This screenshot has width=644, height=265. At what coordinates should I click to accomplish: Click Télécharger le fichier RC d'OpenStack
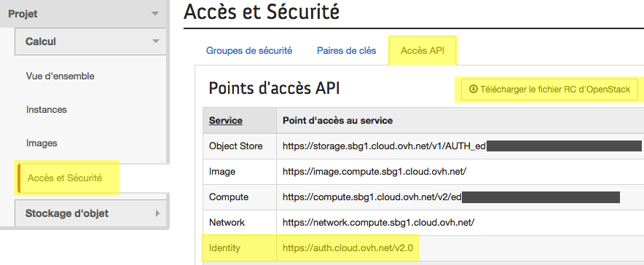[x=549, y=90]
